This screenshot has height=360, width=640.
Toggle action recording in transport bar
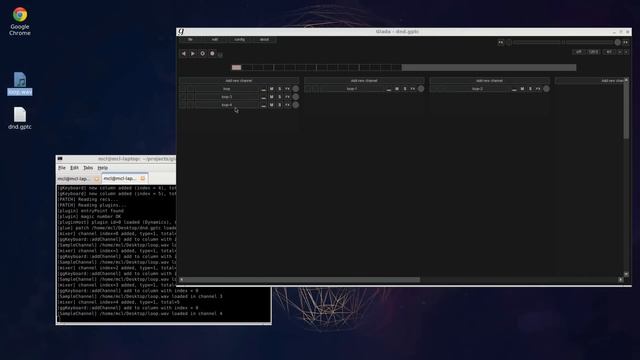pos(202,53)
